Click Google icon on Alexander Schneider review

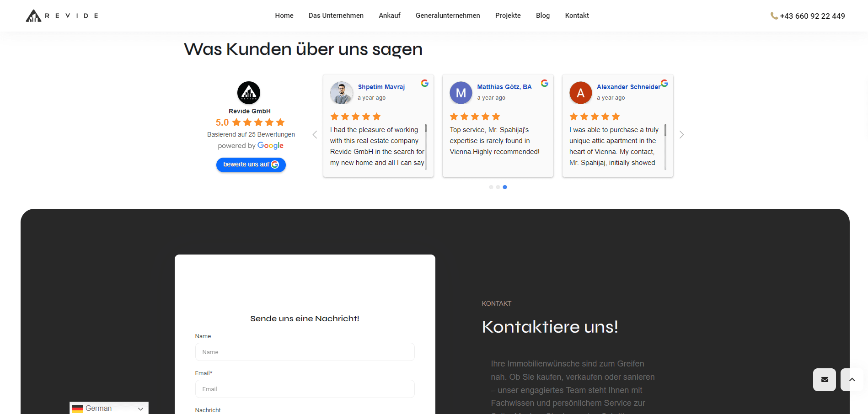[x=664, y=83]
